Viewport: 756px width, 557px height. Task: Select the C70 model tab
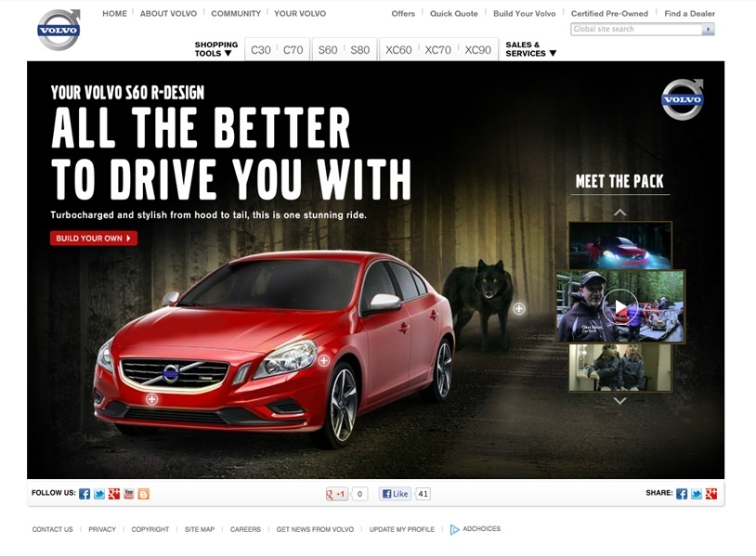pyautogui.click(x=293, y=49)
